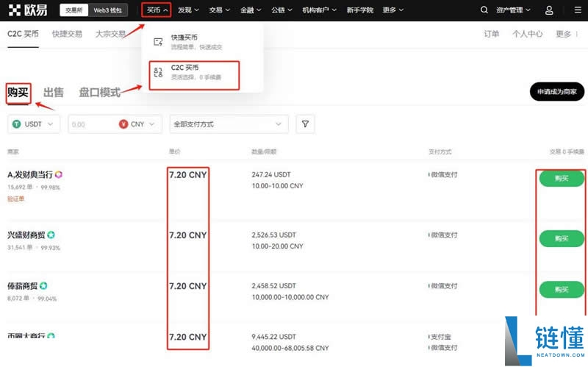Open merchant A,发财典当行 profile
Screen dimensions: 588x367
coord(30,174)
